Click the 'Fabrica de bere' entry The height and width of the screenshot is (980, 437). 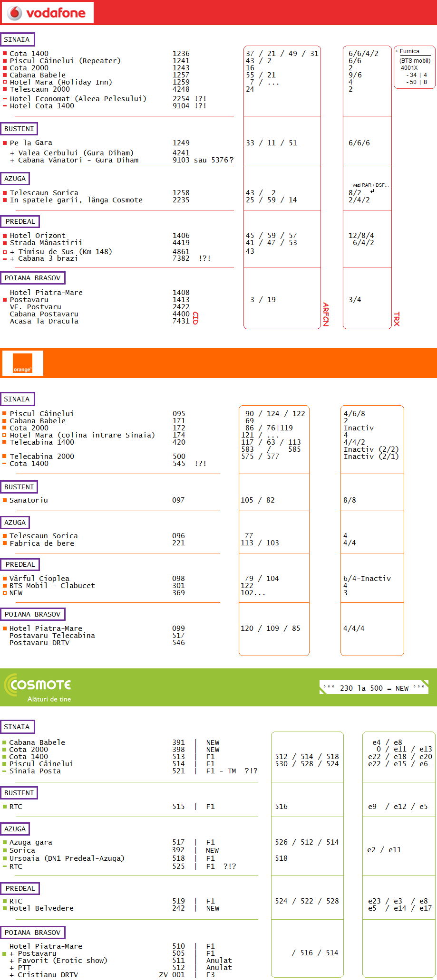tap(42, 543)
